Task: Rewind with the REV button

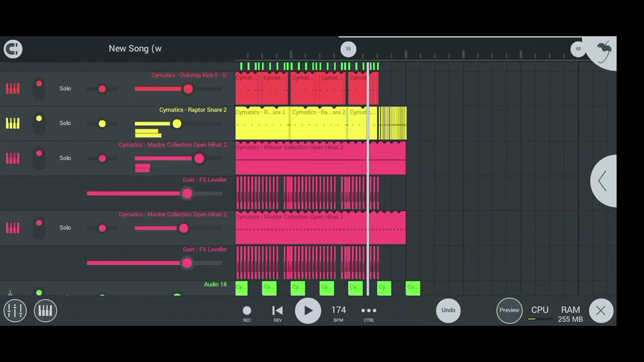Action: (x=277, y=313)
